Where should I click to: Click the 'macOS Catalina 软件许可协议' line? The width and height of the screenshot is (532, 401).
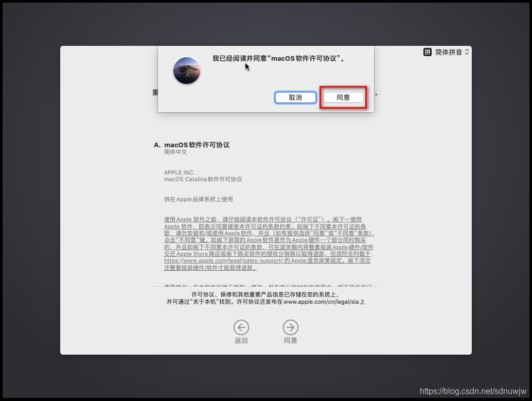point(203,179)
